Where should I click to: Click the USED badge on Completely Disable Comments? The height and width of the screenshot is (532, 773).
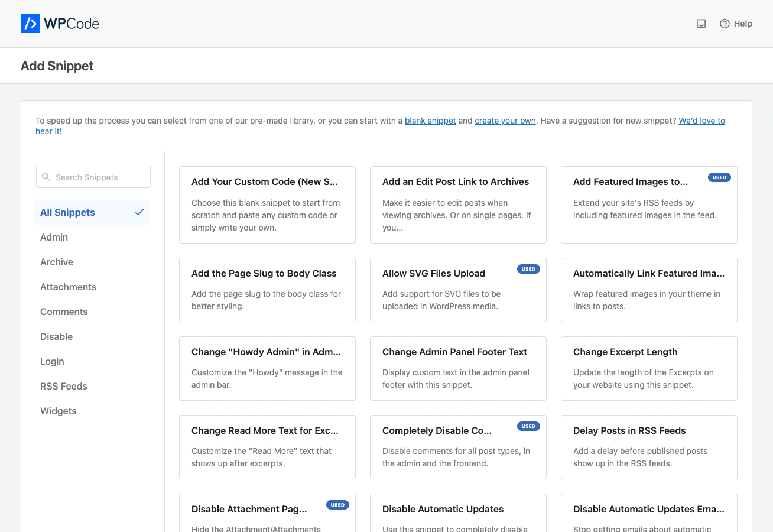pyautogui.click(x=528, y=426)
